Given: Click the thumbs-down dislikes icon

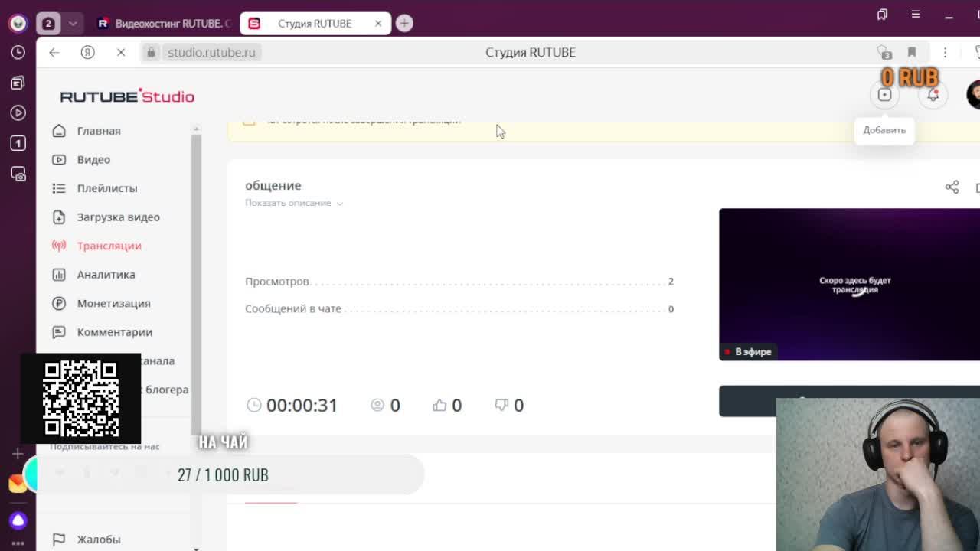Looking at the screenshot, I should (x=501, y=405).
